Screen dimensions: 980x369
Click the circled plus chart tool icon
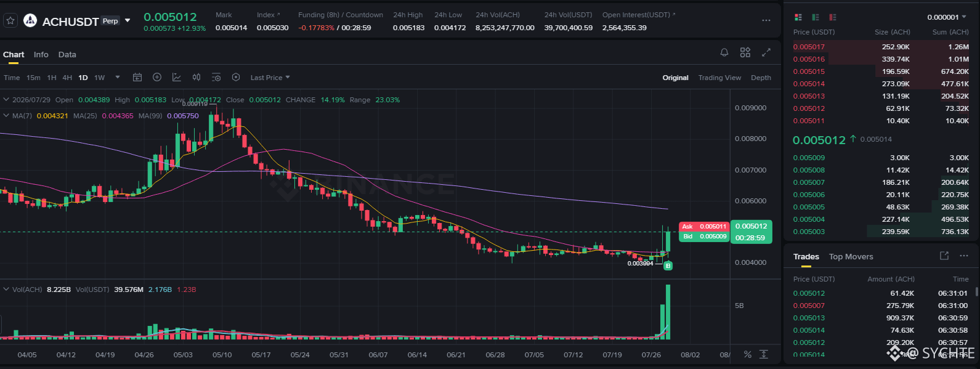(157, 78)
